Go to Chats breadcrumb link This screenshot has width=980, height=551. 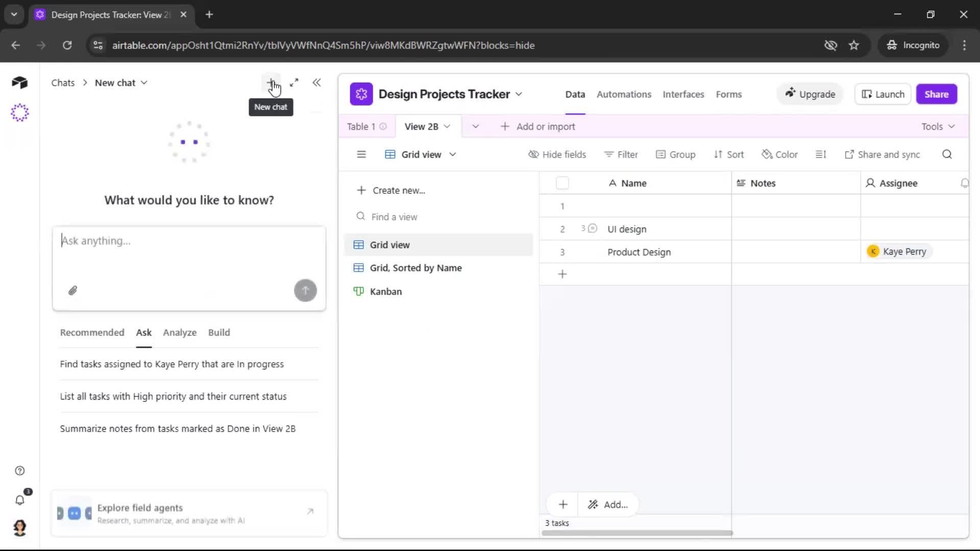point(63,83)
